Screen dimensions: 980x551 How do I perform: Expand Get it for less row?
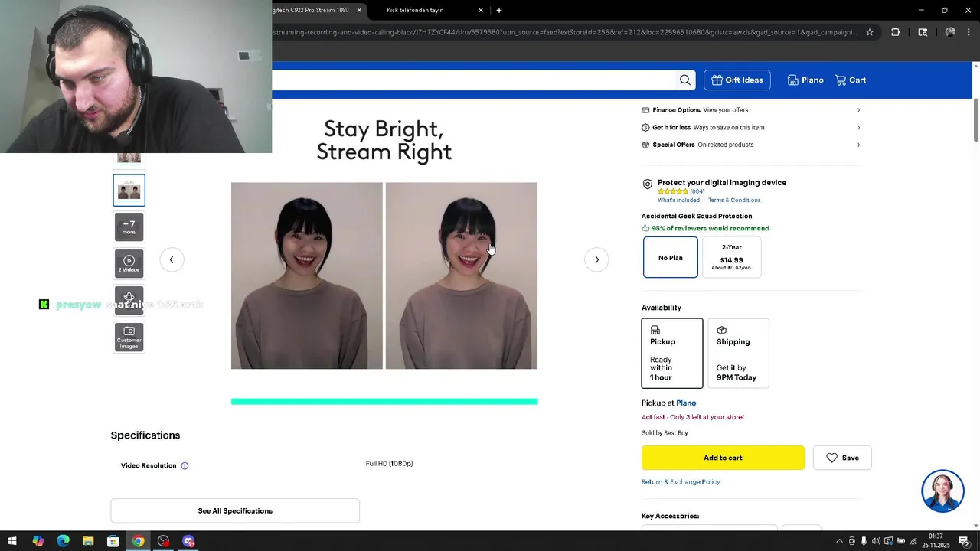click(750, 127)
